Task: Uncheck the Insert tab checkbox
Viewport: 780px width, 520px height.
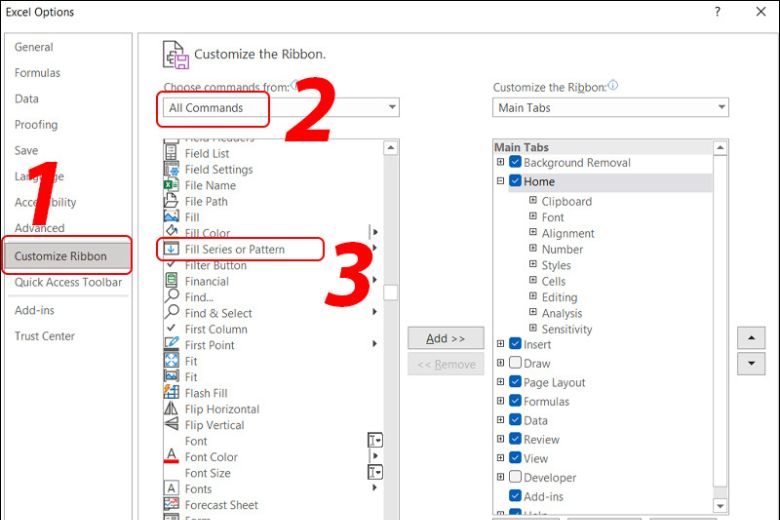Action: (515, 343)
